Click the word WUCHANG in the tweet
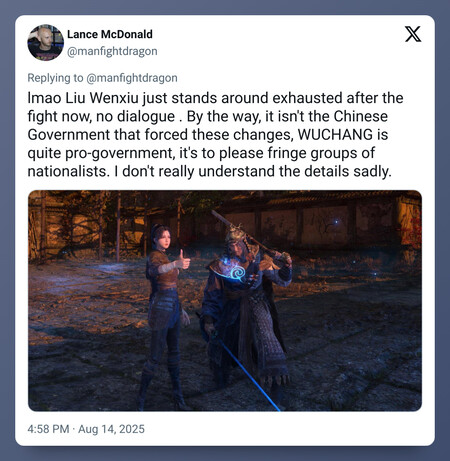 [335, 135]
